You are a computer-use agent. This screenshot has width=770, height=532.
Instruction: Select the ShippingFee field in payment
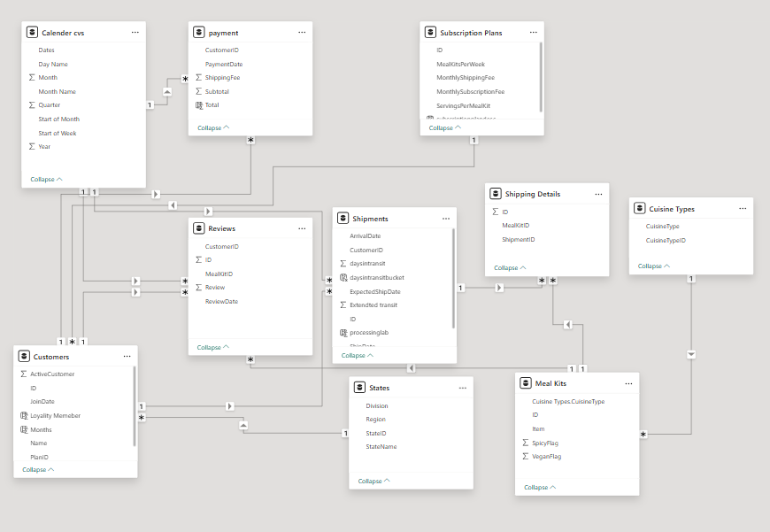tap(222, 78)
